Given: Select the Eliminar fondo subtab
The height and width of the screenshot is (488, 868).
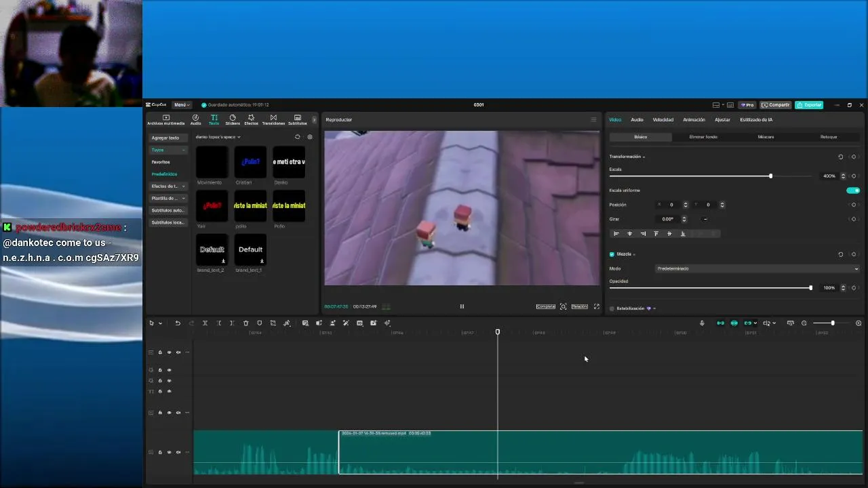Looking at the screenshot, I should point(703,137).
